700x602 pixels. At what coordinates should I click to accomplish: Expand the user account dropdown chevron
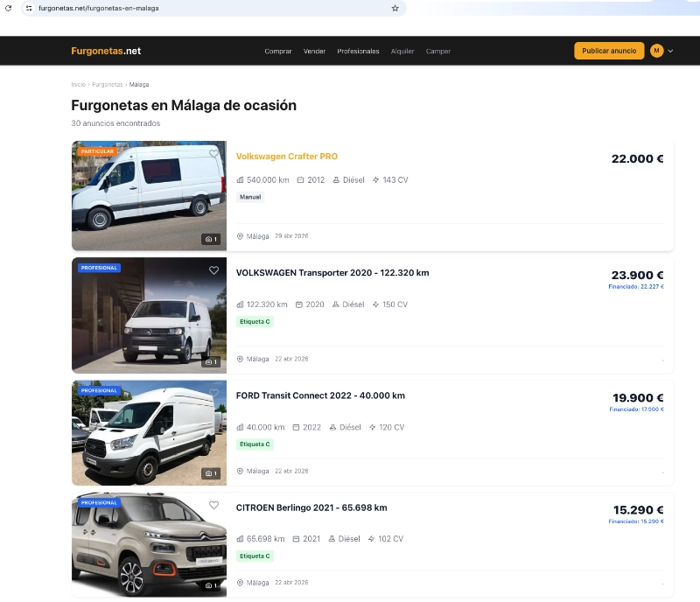tap(670, 51)
